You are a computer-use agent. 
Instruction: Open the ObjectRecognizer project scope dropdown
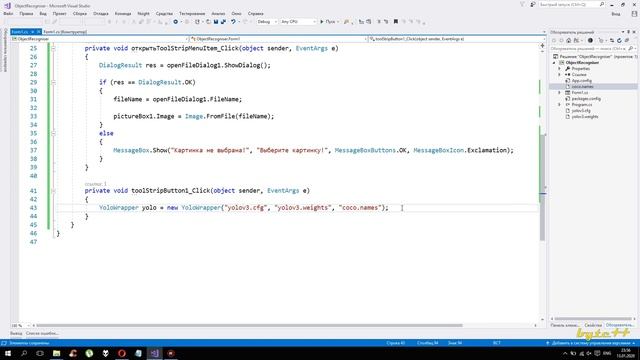coord(100,39)
